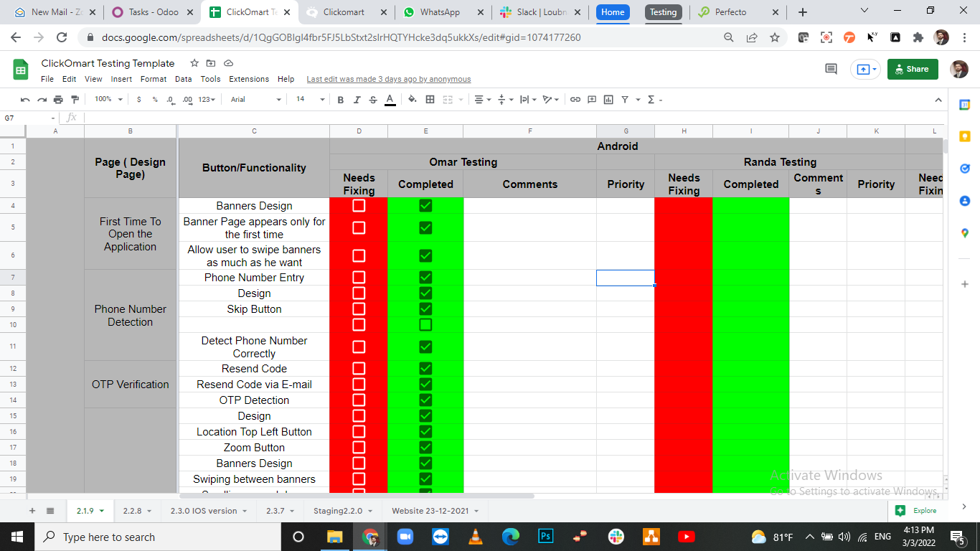The width and height of the screenshot is (980, 551).
Task: Open the borders tool
Action: coord(430,100)
